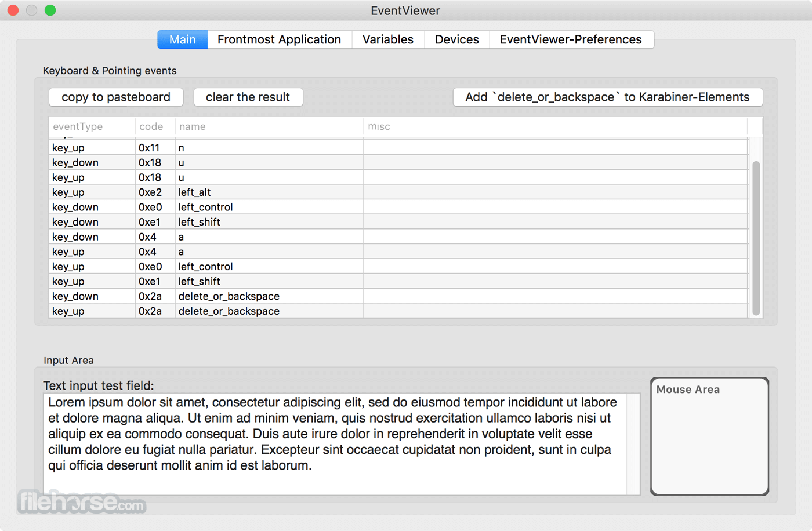Image resolution: width=812 pixels, height=531 pixels.
Task: Click the 'Keyboard & Pointing events' heading
Action: pyautogui.click(x=110, y=71)
